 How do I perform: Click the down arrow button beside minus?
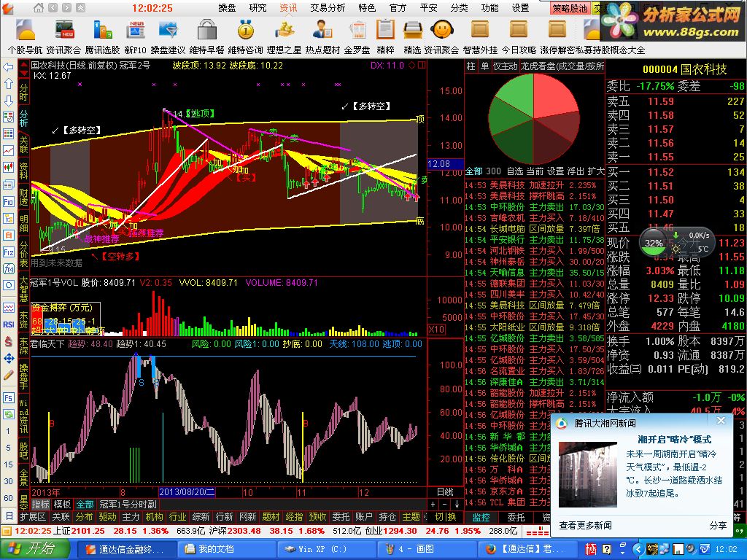tap(457, 505)
